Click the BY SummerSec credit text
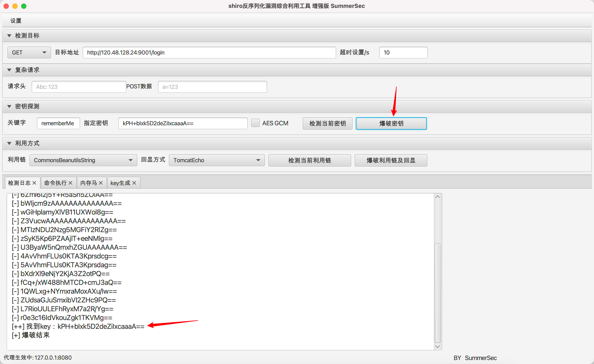 pyautogui.click(x=475, y=358)
